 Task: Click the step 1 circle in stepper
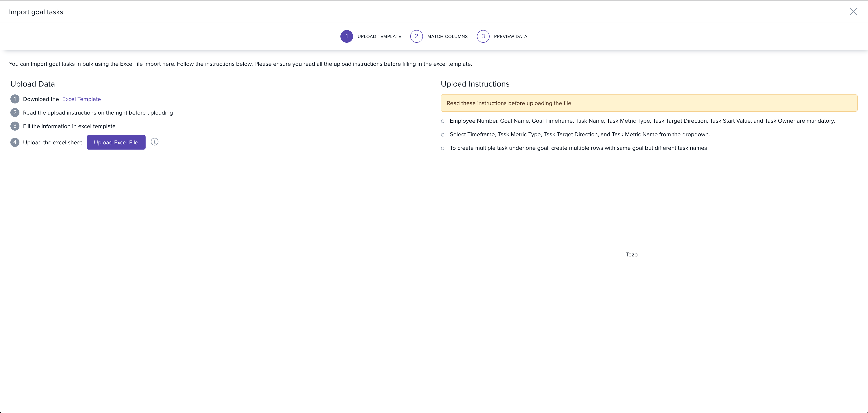[346, 36]
